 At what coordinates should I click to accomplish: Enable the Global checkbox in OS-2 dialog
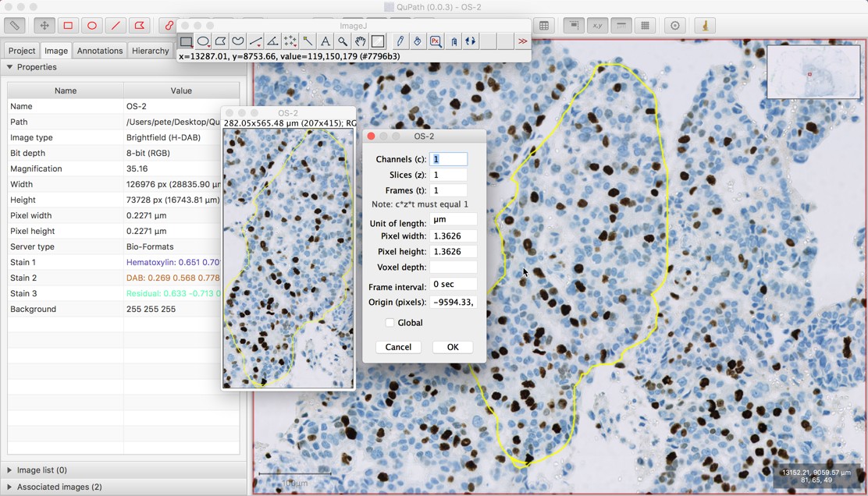(x=390, y=322)
